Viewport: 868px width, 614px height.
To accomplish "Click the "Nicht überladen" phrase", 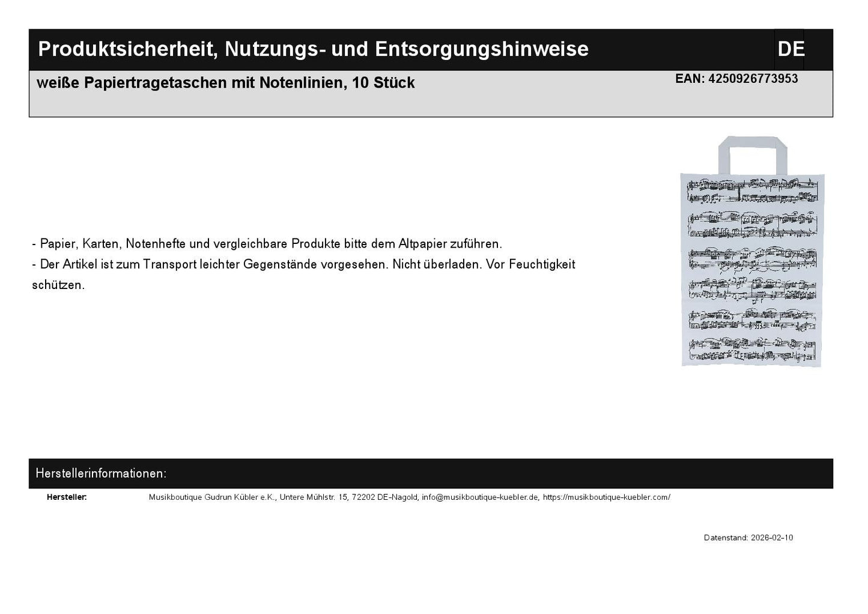I will click(438, 264).
